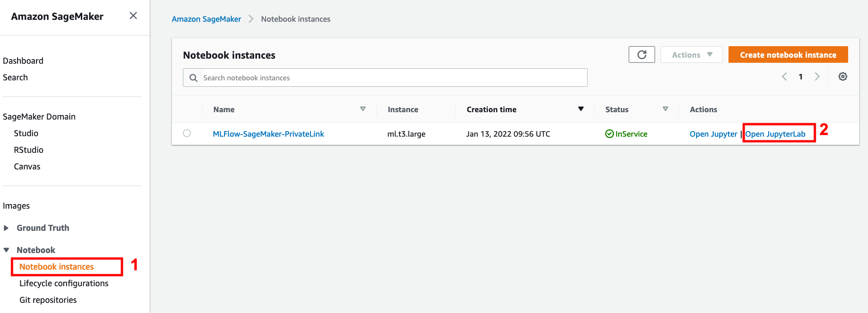
Task: Sort by Name column arrow
Action: coord(363,109)
